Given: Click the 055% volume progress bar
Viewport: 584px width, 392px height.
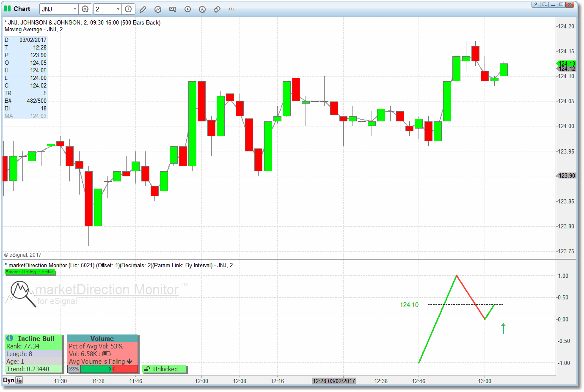Looking at the screenshot, I should 103,369.
